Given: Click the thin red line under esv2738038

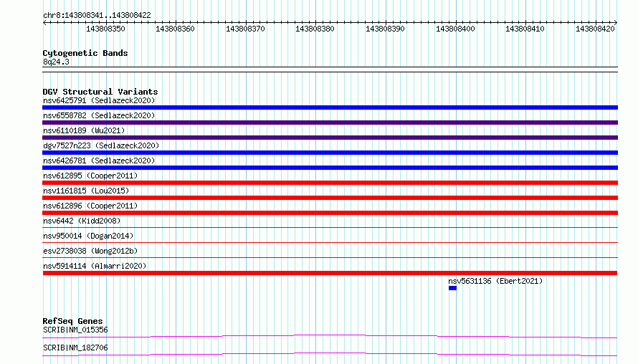Looking at the screenshot, I should point(330,257).
